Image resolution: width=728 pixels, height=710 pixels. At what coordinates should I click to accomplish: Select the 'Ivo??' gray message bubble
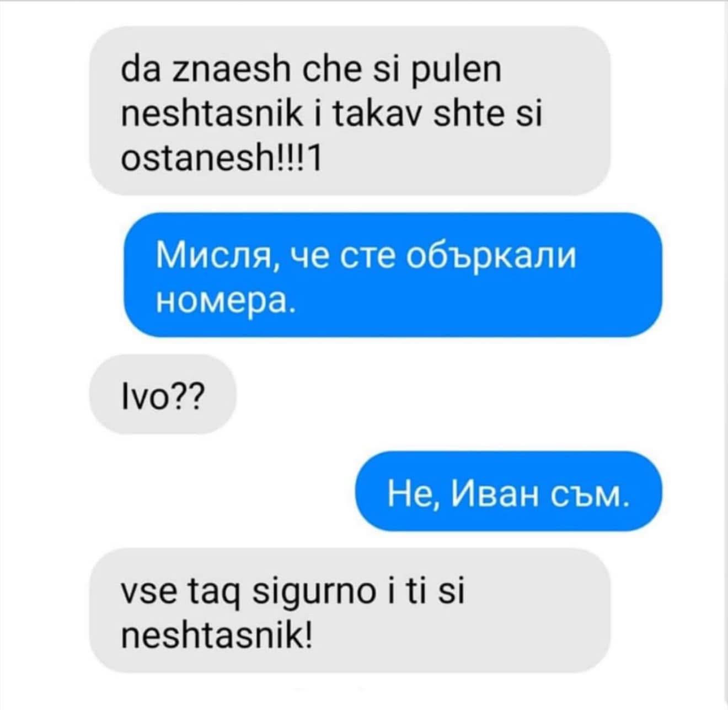pos(163,394)
